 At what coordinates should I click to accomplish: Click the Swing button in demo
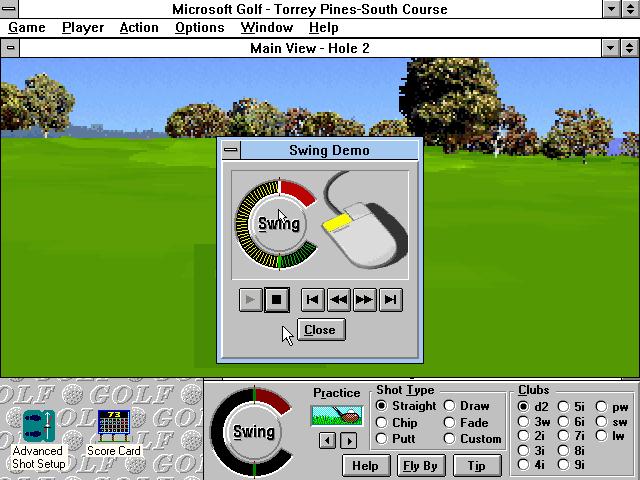coord(279,224)
